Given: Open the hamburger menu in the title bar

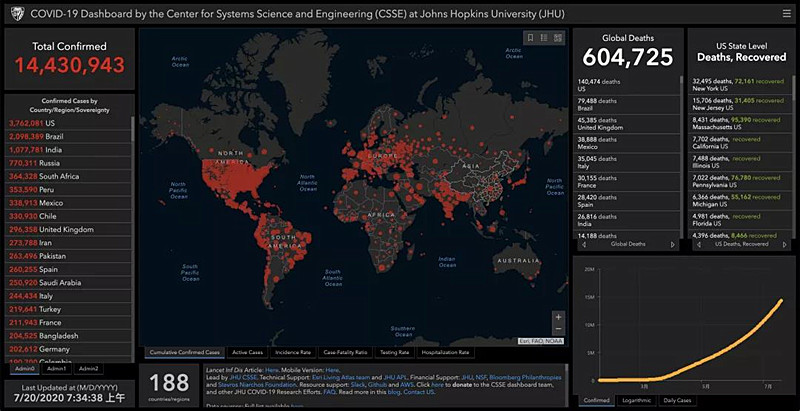Looking at the screenshot, I should pyautogui.click(x=786, y=14).
